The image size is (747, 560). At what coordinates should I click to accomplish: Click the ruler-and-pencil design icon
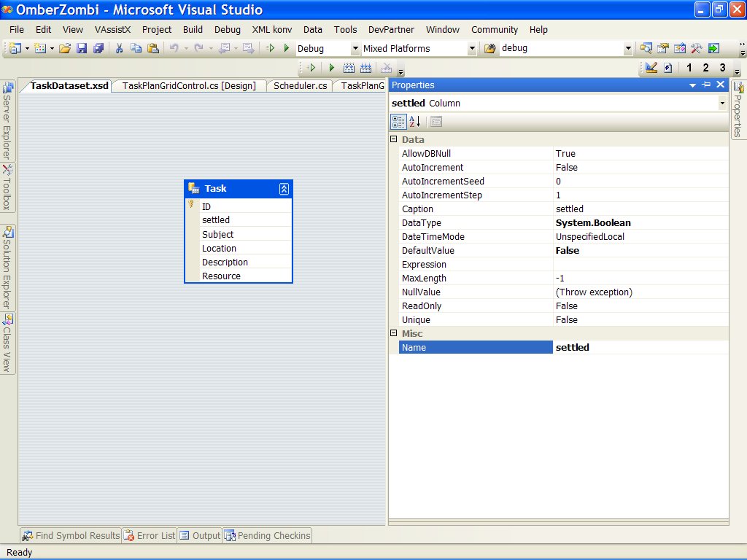point(651,68)
